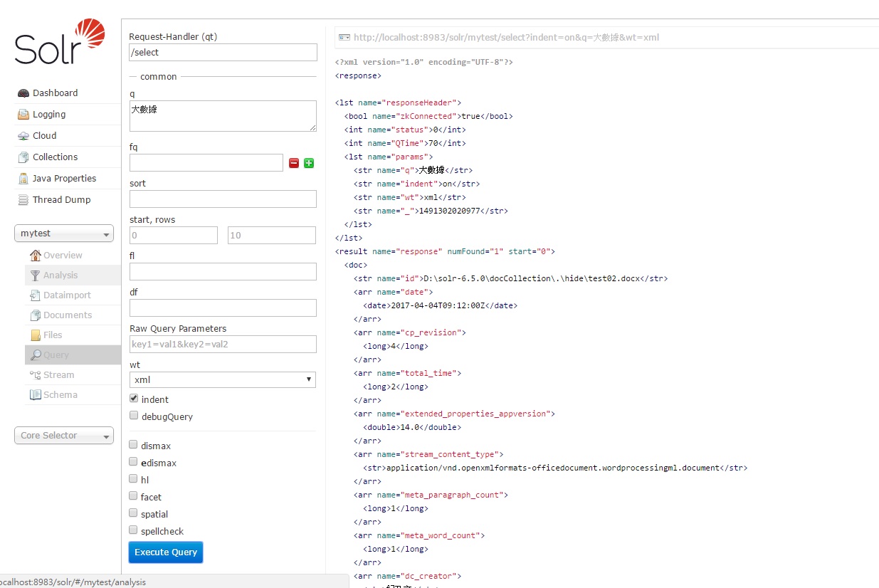Open Logging via its sidebar icon
Screen dimensions: 879x588
(23, 115)
